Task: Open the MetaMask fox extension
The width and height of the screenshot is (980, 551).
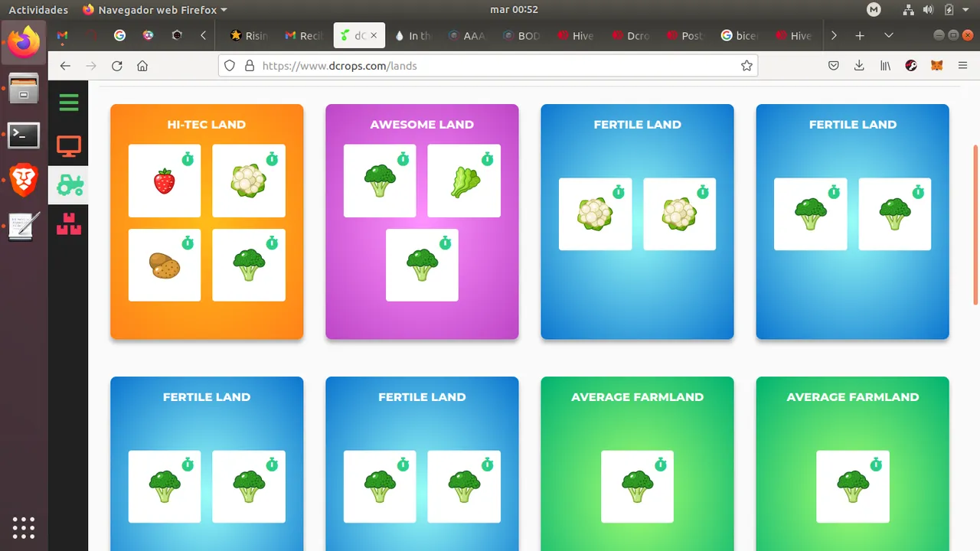Action: 937,66
